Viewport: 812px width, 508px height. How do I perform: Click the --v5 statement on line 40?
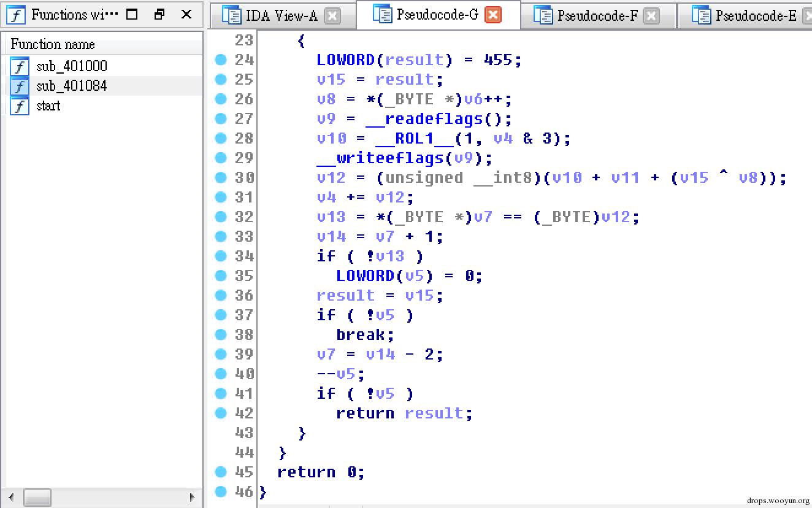point(341,374)
